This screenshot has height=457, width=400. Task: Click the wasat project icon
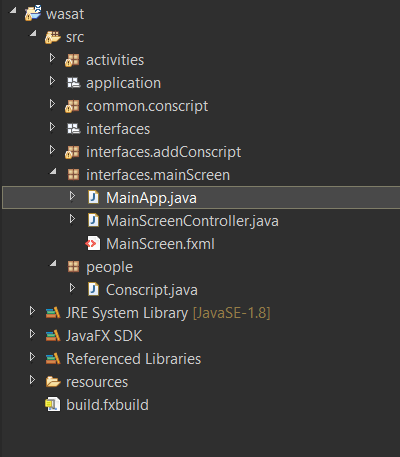33,13
